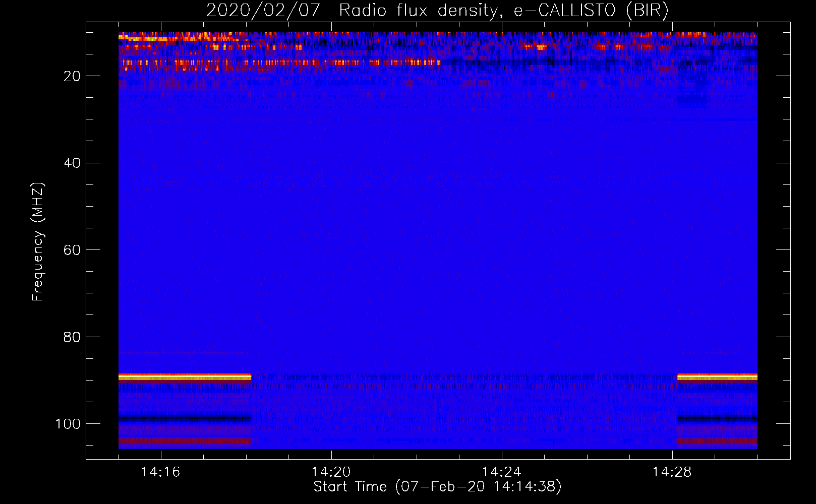This screenshot has height=504, width=816.
Task: Click the '40' frequency tick label
Action: [72, 163]
